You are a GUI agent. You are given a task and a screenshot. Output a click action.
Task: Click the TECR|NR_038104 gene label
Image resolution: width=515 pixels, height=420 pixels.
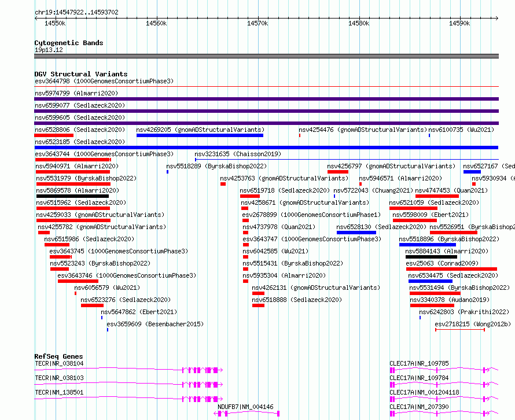coord(59,363)
